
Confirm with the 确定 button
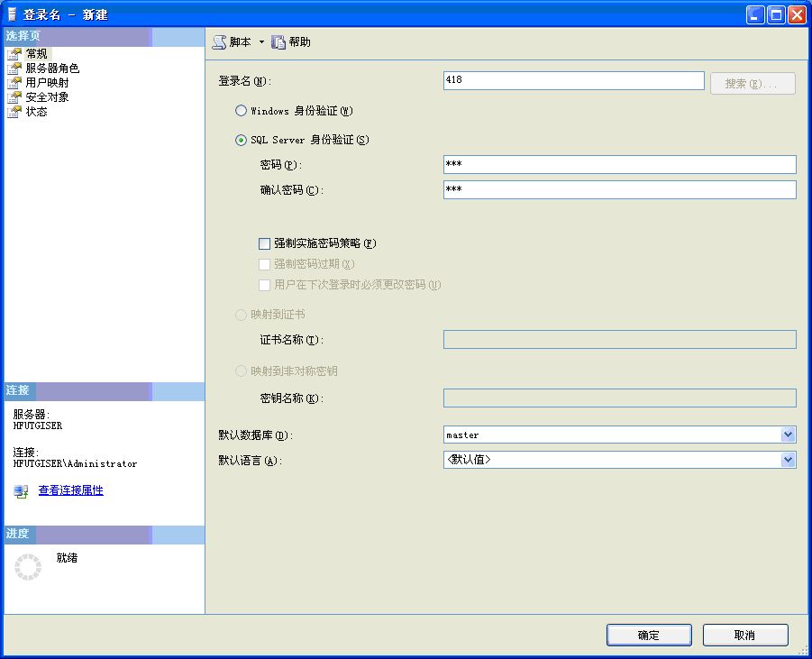point(649,636)
